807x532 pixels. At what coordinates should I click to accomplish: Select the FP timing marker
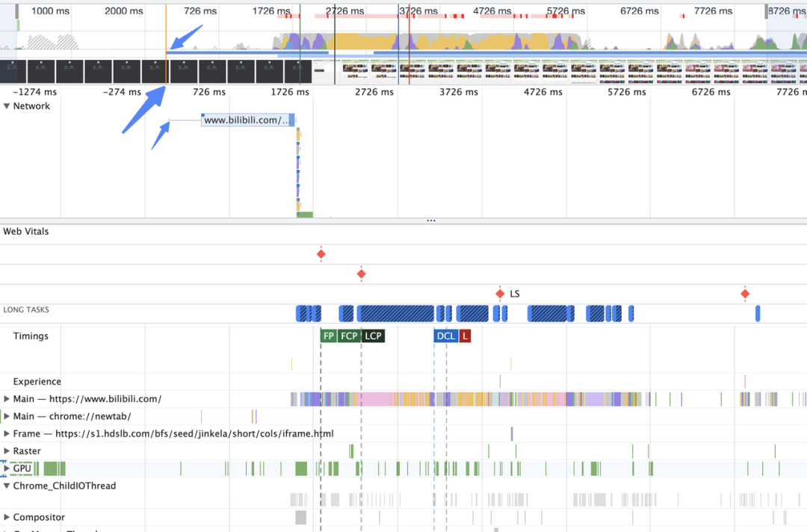coord(328,335)
